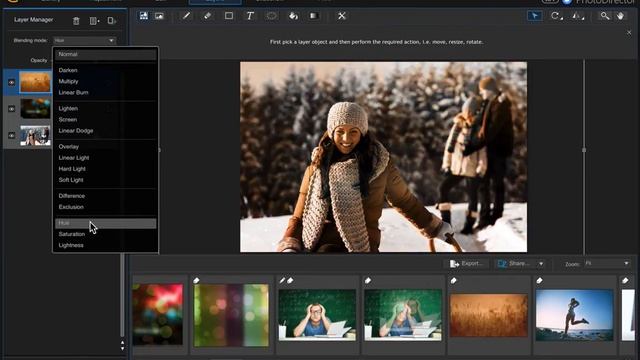Open the Rotate tool options
This screenshot has height=360, width=640.
click(x=557, y=16)
